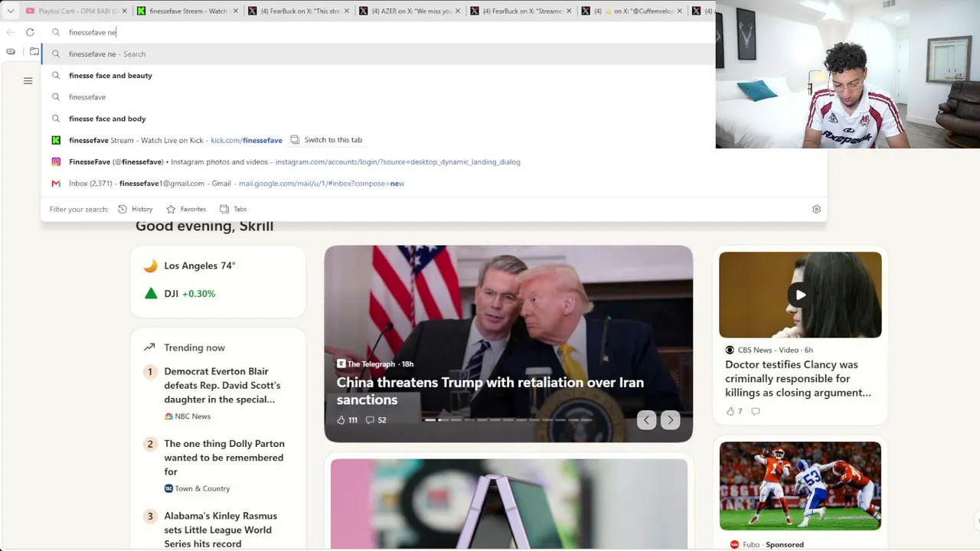Click the browser back arrow
This screenshot has height=551, width=980.
coord(11,32)
